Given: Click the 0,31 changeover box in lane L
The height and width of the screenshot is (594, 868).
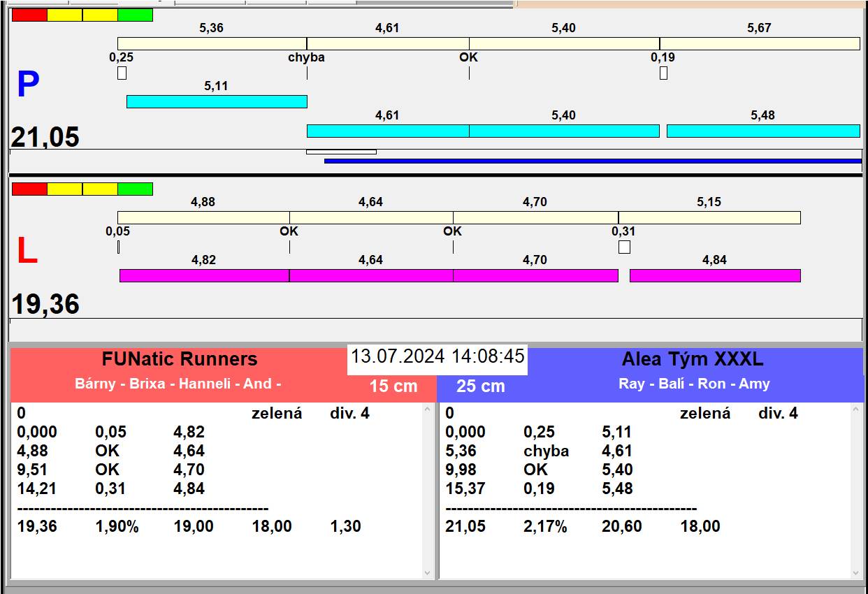Looking at the screenshot, I should (x=624, y=247).
